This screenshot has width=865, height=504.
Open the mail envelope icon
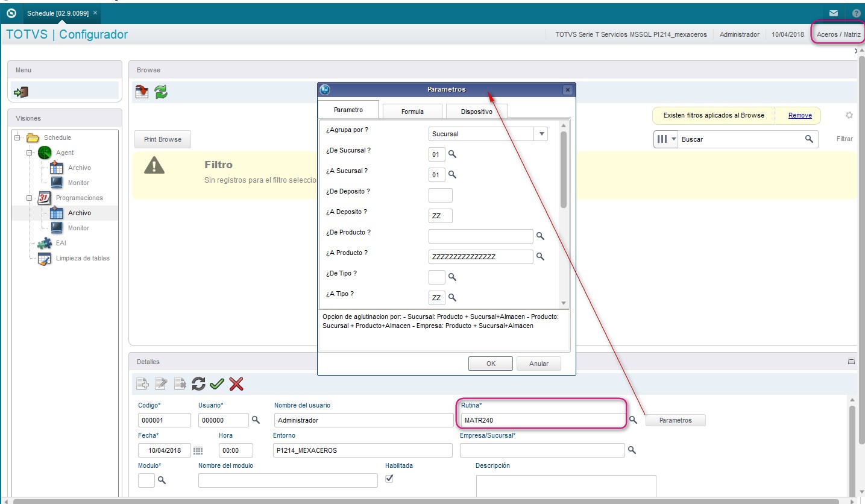(x=834, y=13)
